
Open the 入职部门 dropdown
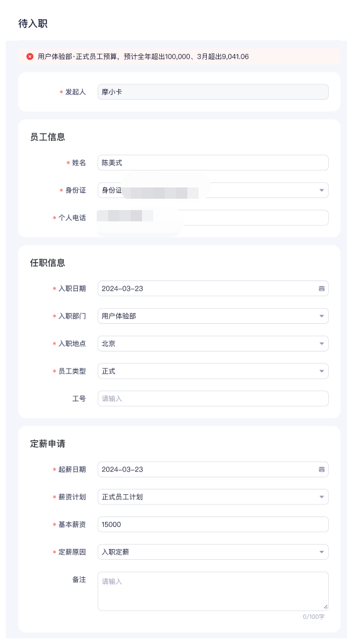tap(212, 316)
